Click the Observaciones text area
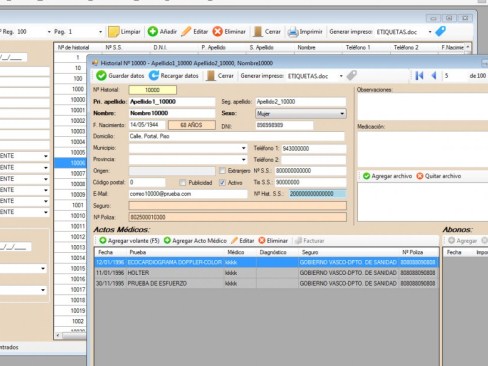 [422, 106]
